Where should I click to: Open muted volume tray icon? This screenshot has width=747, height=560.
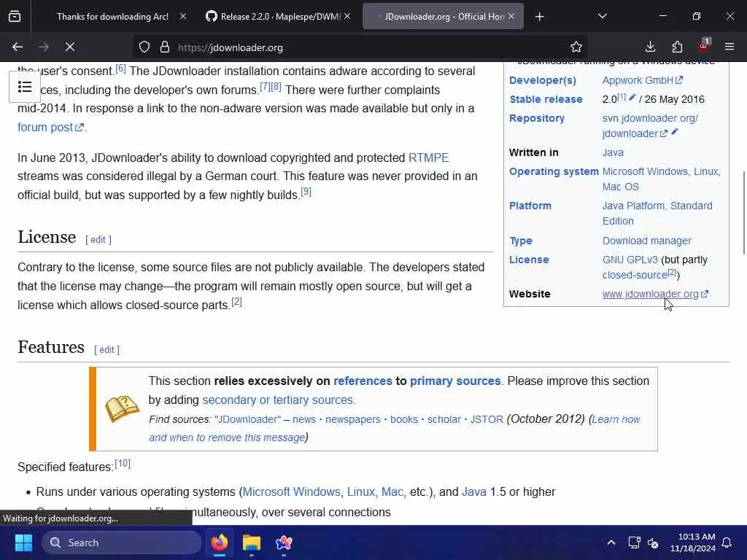point(653,542)
